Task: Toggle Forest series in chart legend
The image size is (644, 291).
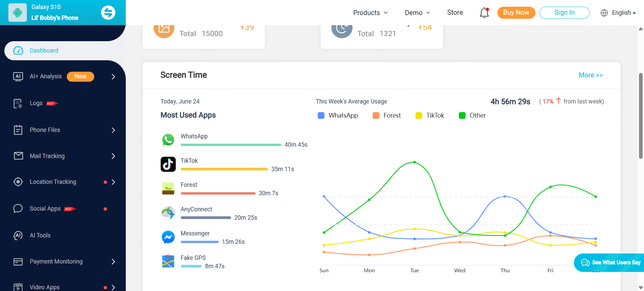Action: pyautogui.click(x=386, y=116)
